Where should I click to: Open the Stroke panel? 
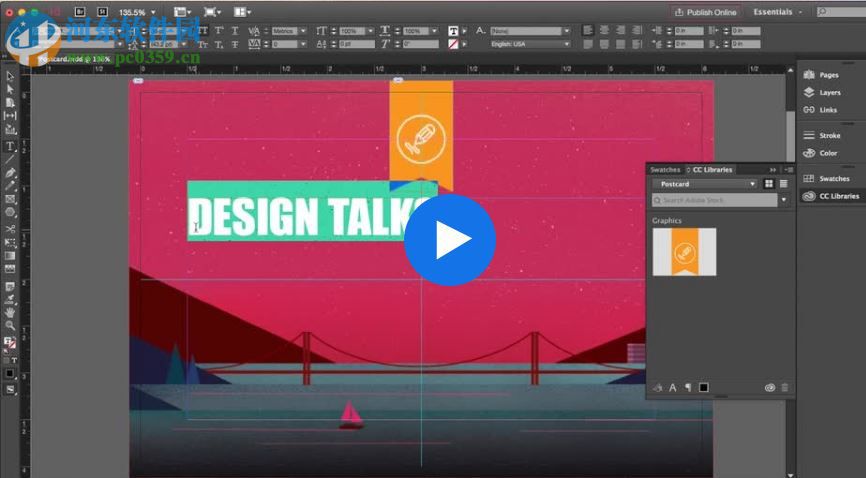pyautogui.click(x=823, y=135)
